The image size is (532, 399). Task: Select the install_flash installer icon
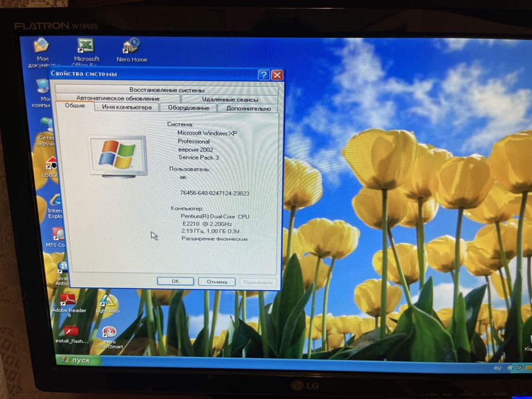pos(71,335)
